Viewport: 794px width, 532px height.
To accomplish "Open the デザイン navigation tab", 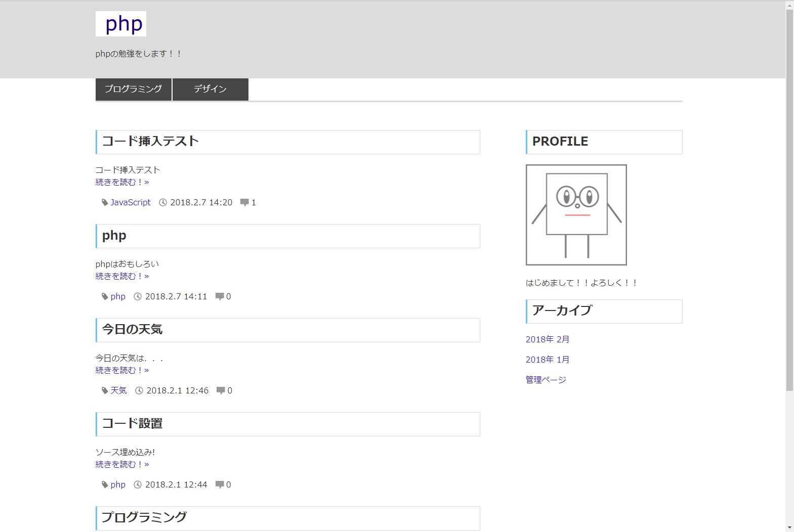I will coord(210,89).
